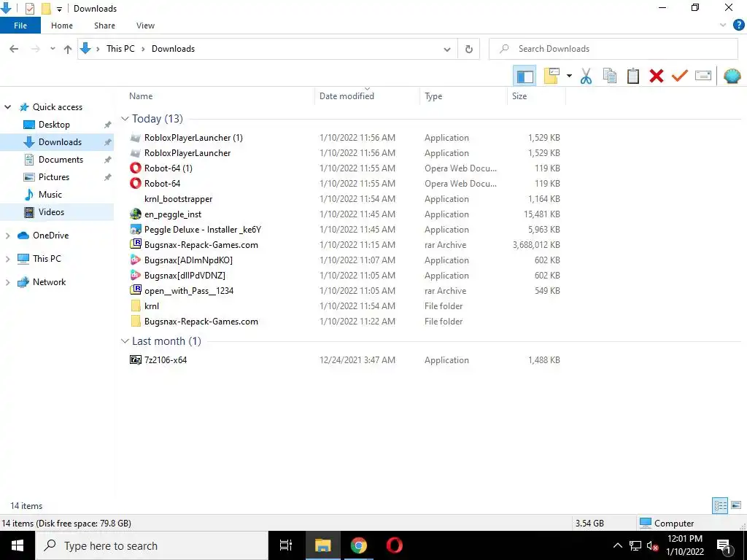Click the properties icon in title bar

click(x=29, y=9)
